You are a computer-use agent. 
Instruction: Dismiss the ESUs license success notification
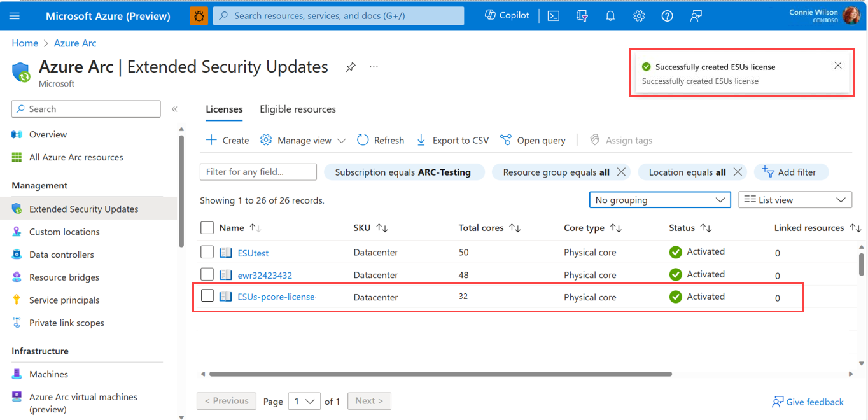837,66
